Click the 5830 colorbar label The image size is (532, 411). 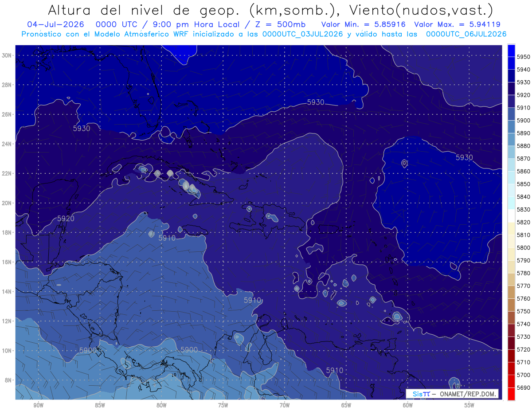point(523,209)
